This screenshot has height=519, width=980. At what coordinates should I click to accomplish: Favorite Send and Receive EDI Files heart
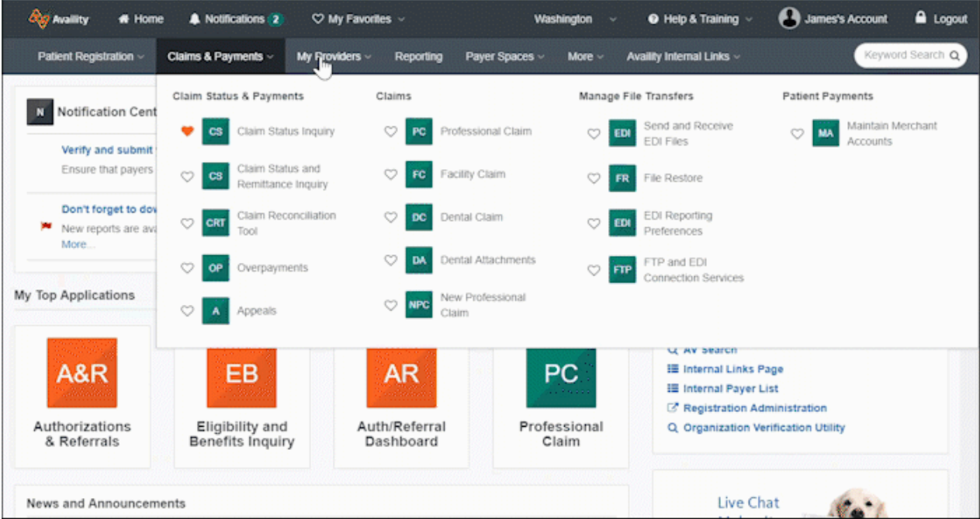[594, 133]
